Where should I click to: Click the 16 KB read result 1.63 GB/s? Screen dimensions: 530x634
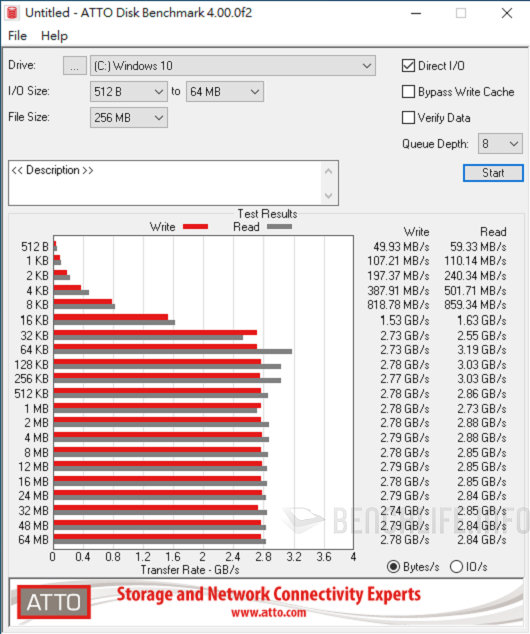(482, 321)
